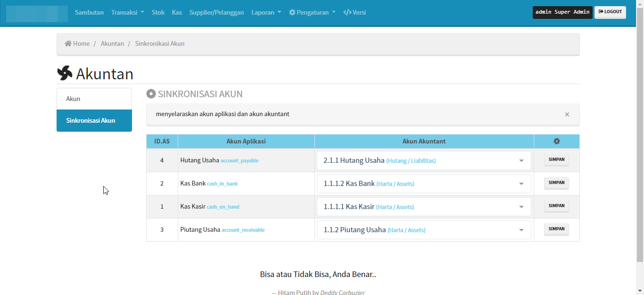The width and height of the screenshot is (644, 295).
Task: Dismiss the info alert with X
Action: [567, 114]
